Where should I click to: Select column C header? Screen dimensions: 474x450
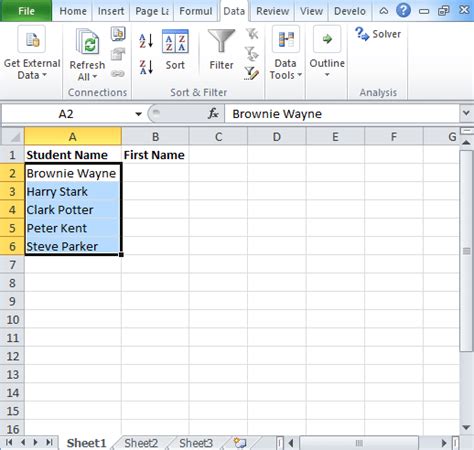pos(218,137)
